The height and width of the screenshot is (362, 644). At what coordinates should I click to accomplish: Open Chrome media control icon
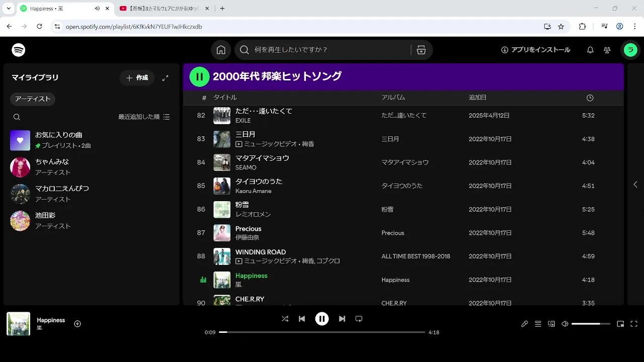click(x=605, y=26)
